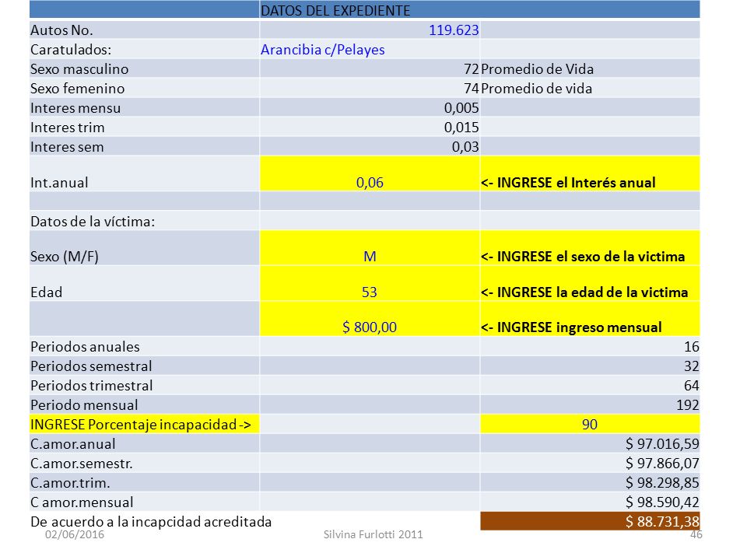
Task: Click the value 74 for Sexo femenino
Action: 472,89
